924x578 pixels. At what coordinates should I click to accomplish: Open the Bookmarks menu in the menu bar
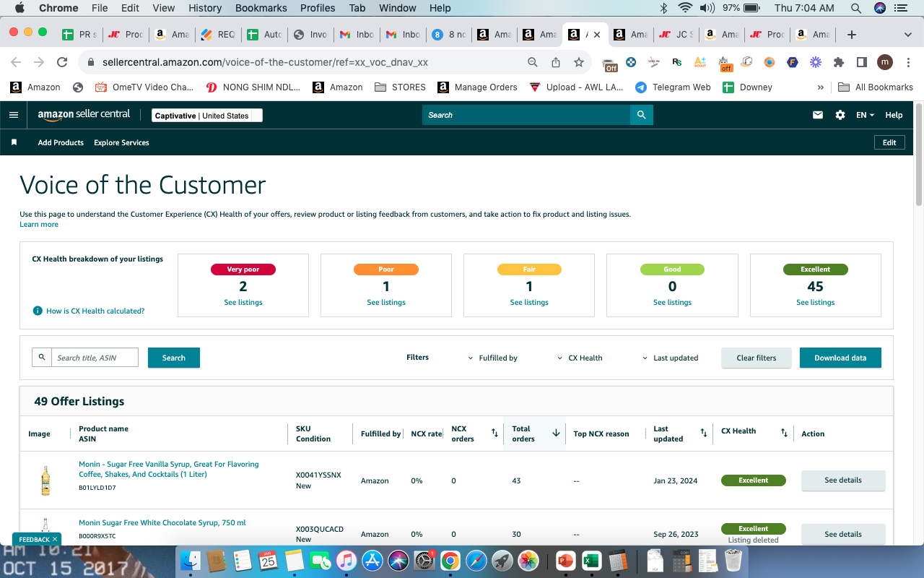262,8
